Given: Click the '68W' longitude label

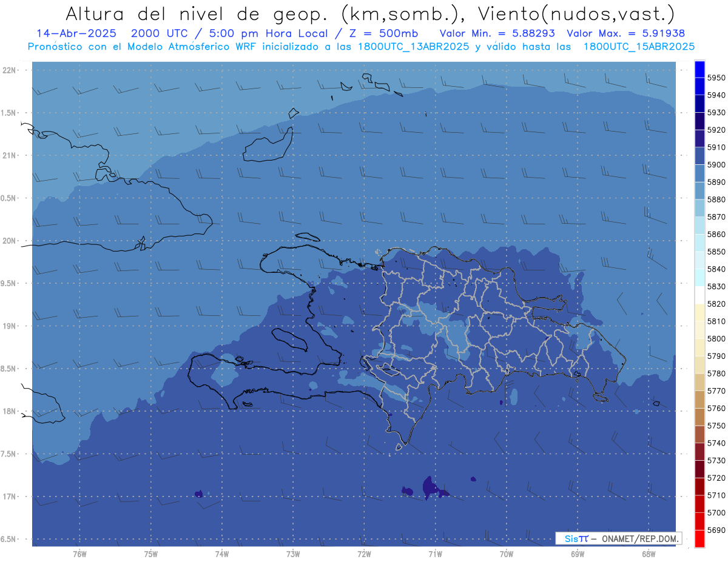Looking at the screenshot, I should 649,554.
